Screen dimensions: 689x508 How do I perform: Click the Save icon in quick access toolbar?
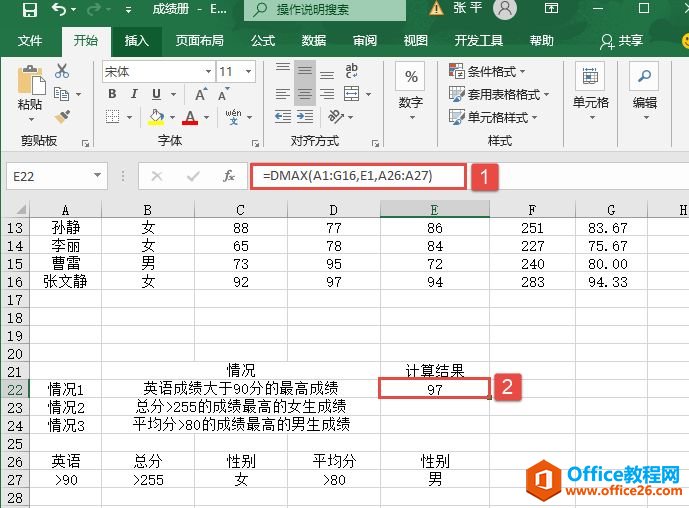(29, 9)
